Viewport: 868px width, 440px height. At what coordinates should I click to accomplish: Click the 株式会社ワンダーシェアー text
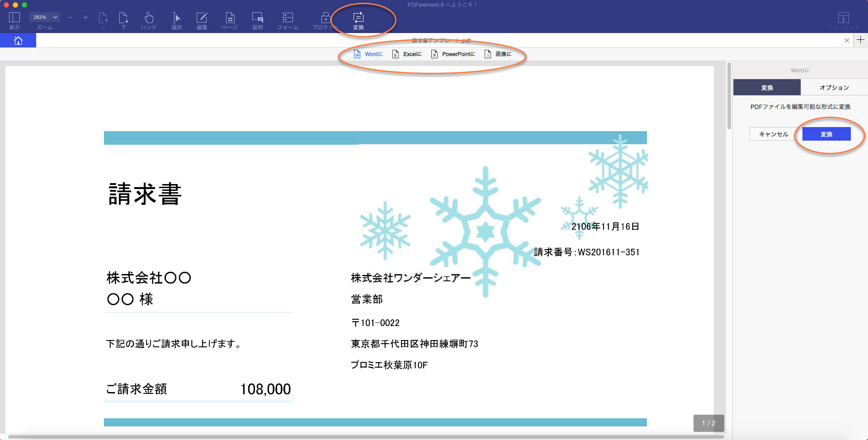tap(411, 278)
